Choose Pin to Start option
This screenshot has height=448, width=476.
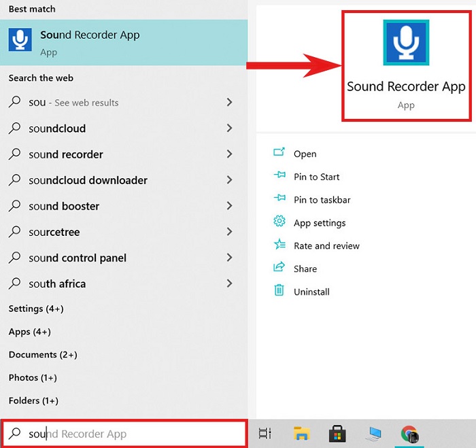point(316,177)
